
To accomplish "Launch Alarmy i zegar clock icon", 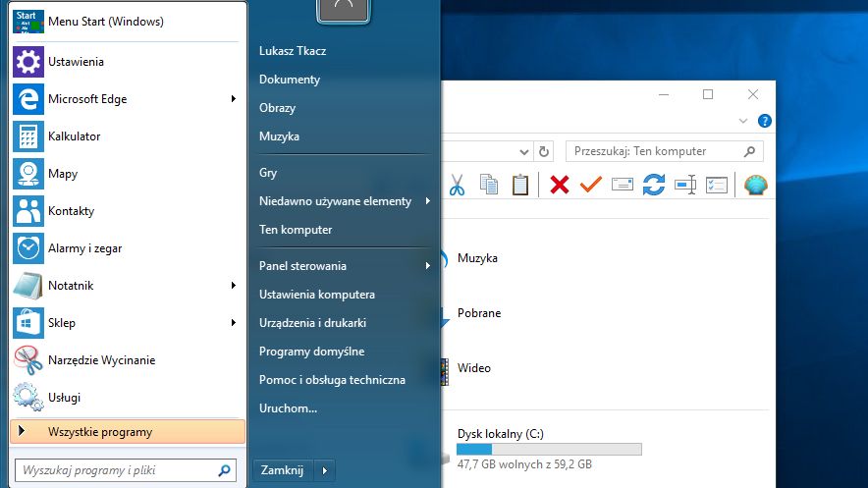I will (28, 248).
